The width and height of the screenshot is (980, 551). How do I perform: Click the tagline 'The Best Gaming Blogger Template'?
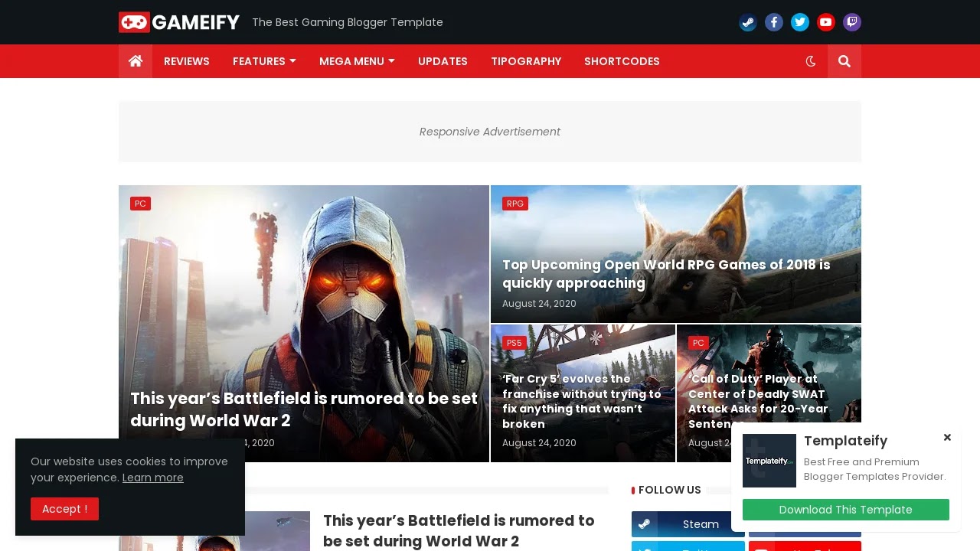pyautogui.click(x=348, y=22)
